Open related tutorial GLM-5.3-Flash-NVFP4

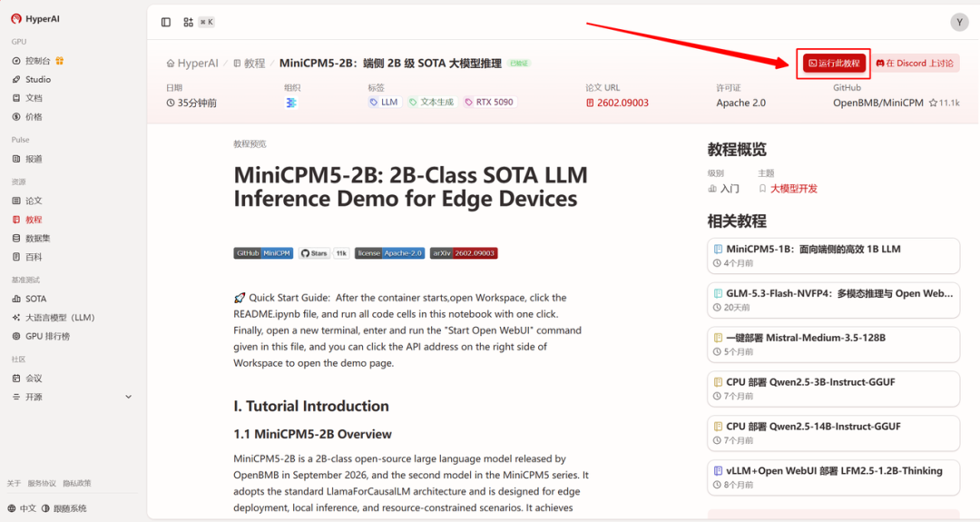(x=833, y=300)
